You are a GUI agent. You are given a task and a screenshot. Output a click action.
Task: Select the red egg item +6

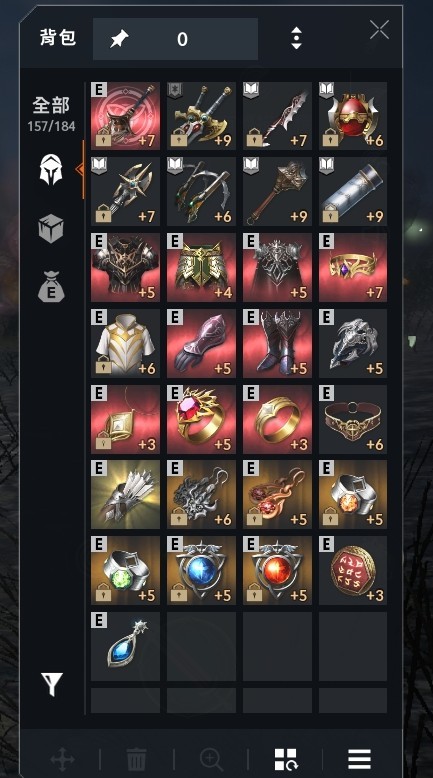pos(353,116)
